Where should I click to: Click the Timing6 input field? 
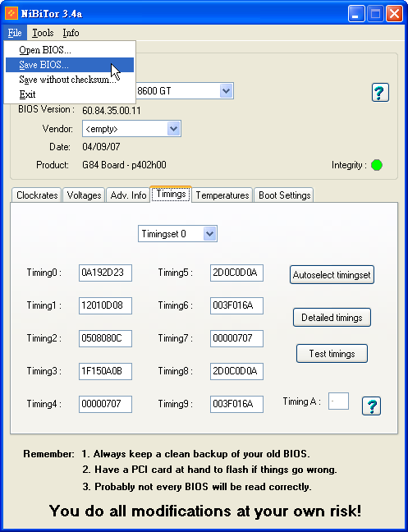(236, 305)
